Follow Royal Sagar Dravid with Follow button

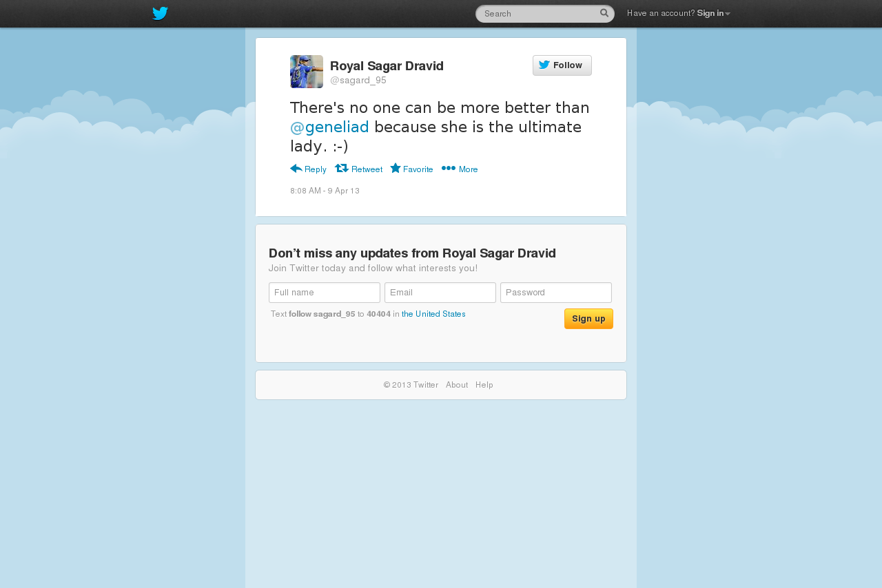562,65
